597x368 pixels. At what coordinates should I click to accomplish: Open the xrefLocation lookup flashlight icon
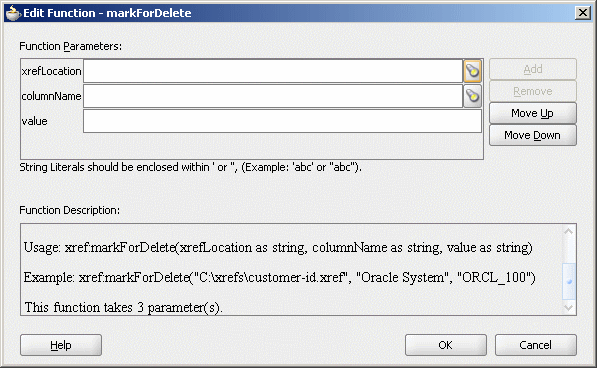[472, 71]
